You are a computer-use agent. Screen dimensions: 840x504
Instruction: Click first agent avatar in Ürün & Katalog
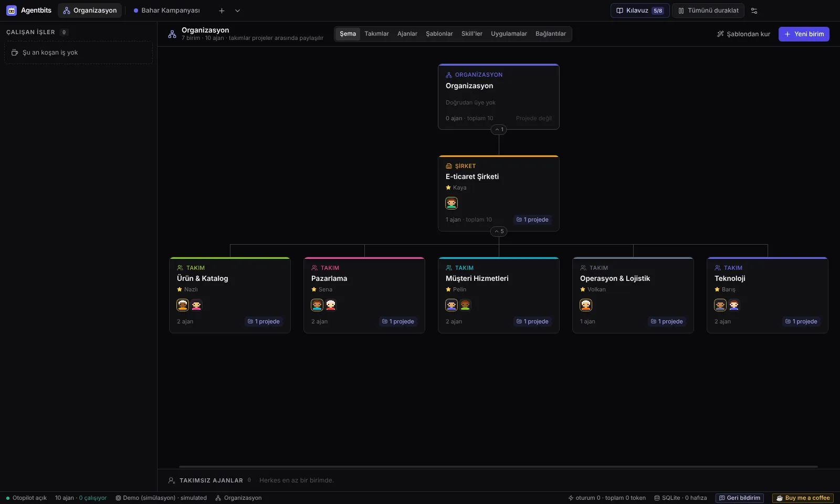click(x=183, y=305)
